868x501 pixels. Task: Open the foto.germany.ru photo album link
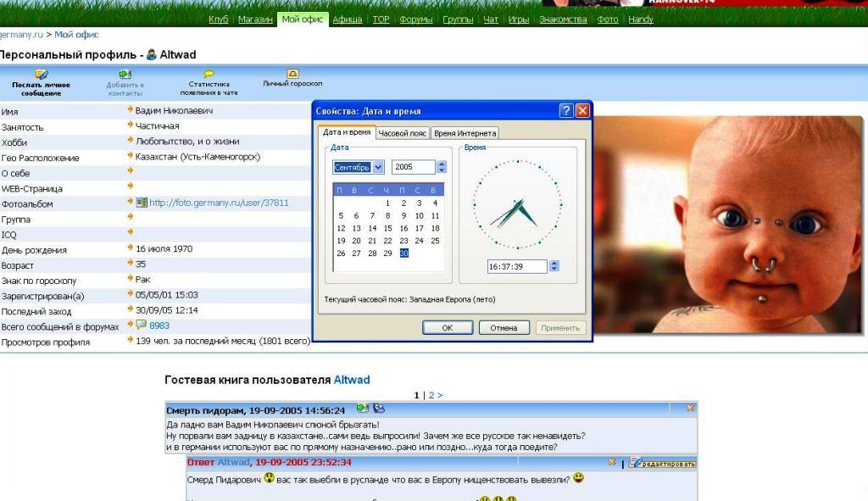pyautogui.click(x=219, y=203)
